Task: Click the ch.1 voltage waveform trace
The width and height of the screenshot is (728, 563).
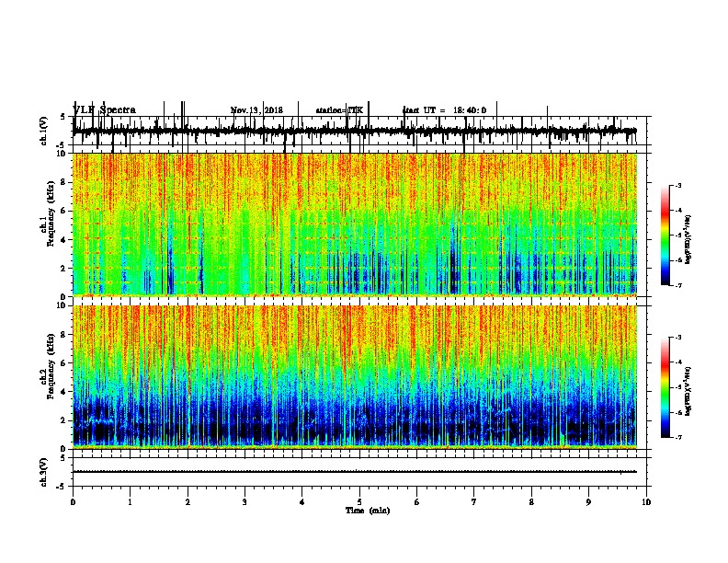Action: (x=355, y=132)
